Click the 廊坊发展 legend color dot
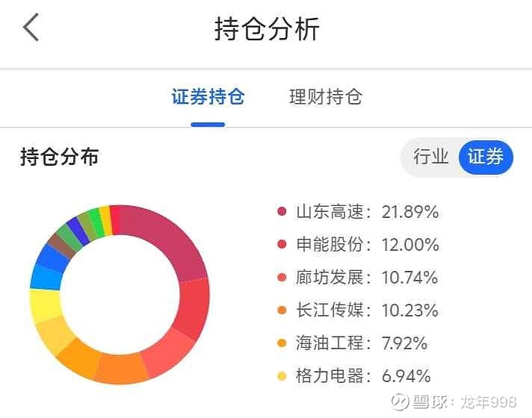532x418 pixels. (282, 278)
